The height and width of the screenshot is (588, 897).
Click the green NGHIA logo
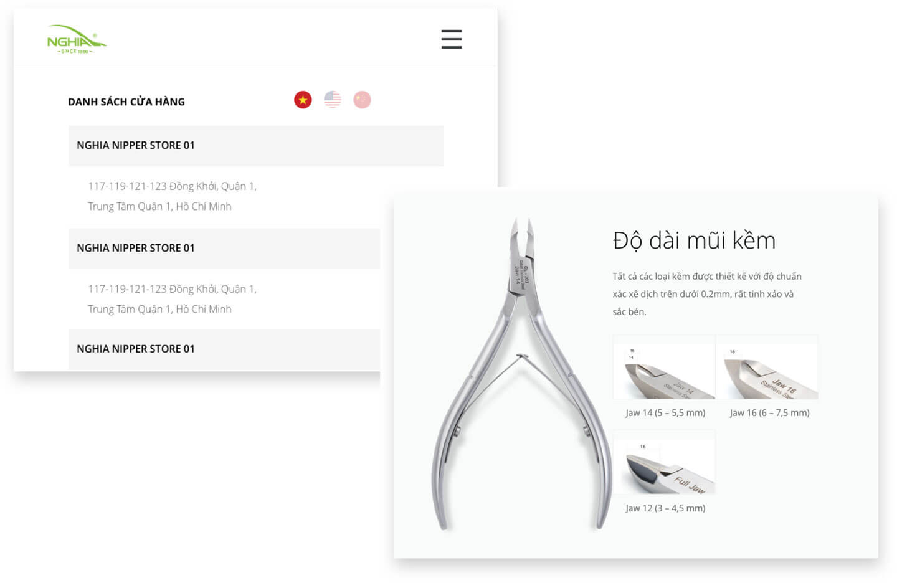pos(77,39)
